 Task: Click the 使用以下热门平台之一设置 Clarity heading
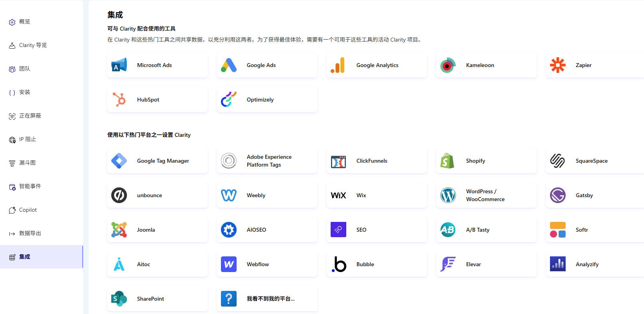click(149, 135)
